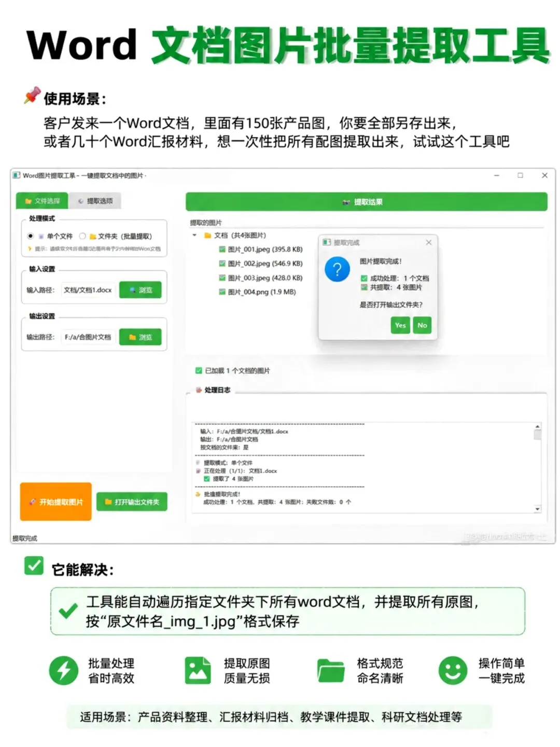Click the 已加载 1 个文档的图片 status text
560x747 pixels.
[237, 371]
